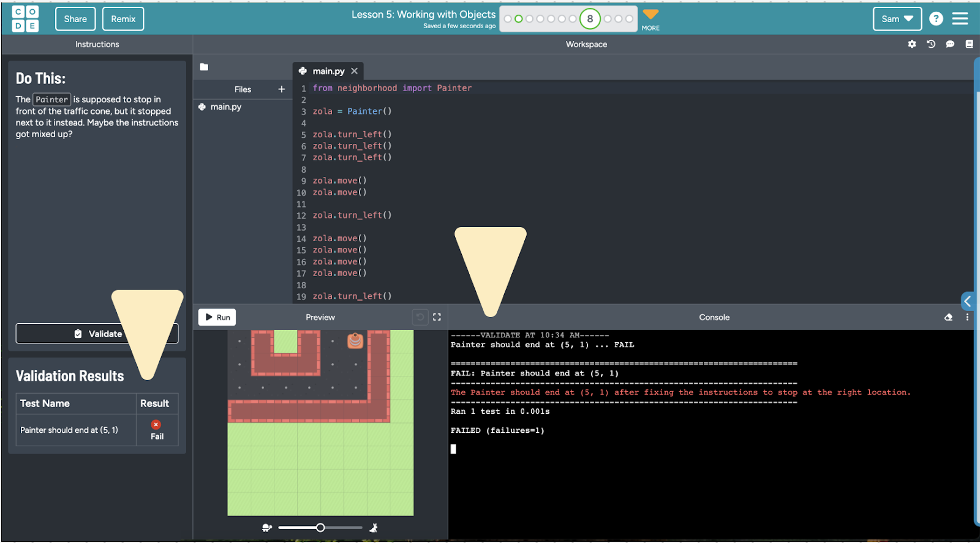Click the Validate button

pos(97,334)
